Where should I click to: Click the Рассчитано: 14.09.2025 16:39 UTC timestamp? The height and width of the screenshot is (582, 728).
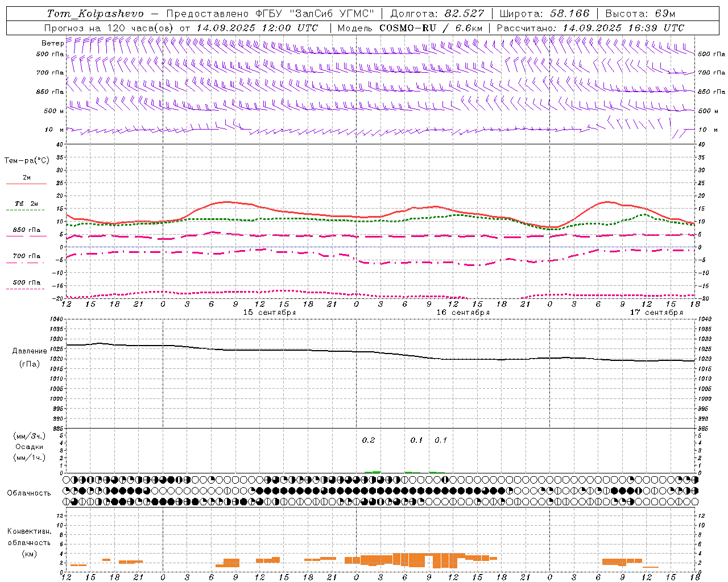click(x=590, y=28)
